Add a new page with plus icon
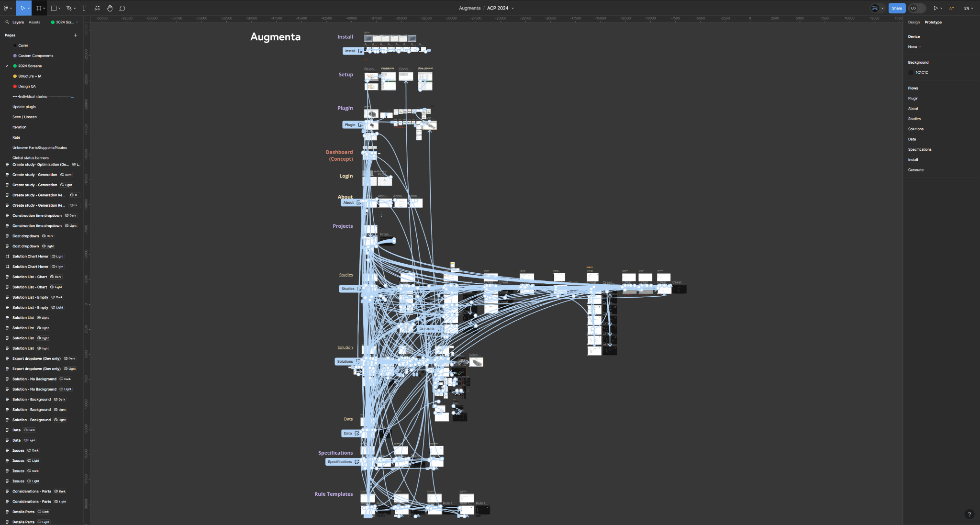This screenshot has width=980, height=525. coord(75,35)
